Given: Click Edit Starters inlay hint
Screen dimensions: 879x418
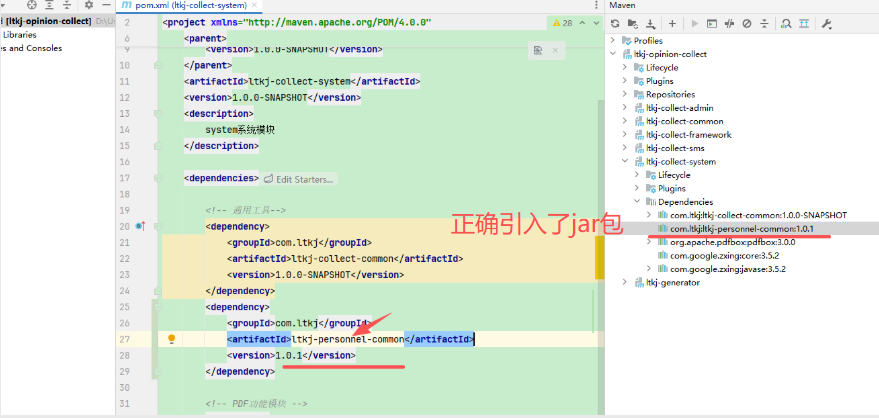Looking at the screenshot, I should pos(299,179).
